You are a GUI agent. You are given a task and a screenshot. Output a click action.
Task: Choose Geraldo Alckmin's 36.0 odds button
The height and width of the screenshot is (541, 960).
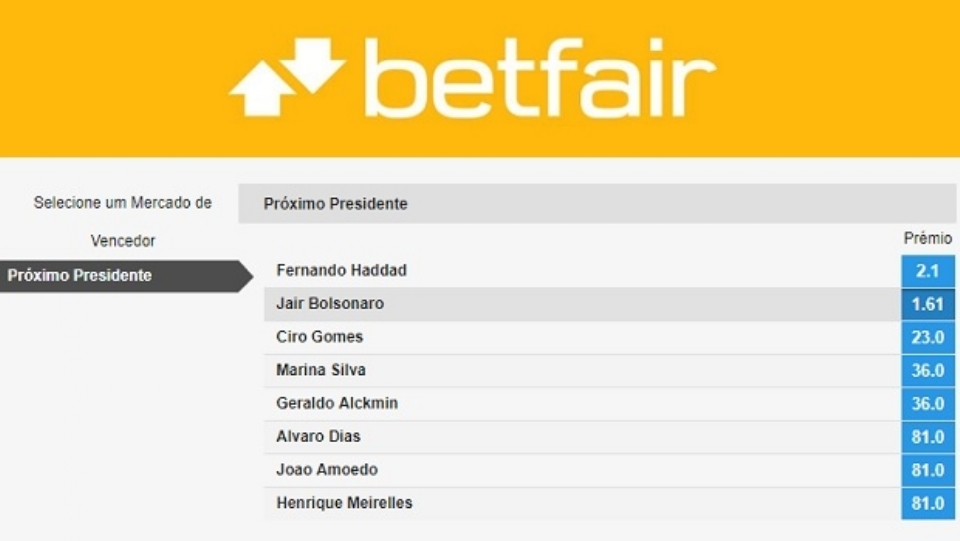click(x=927, y=404)
